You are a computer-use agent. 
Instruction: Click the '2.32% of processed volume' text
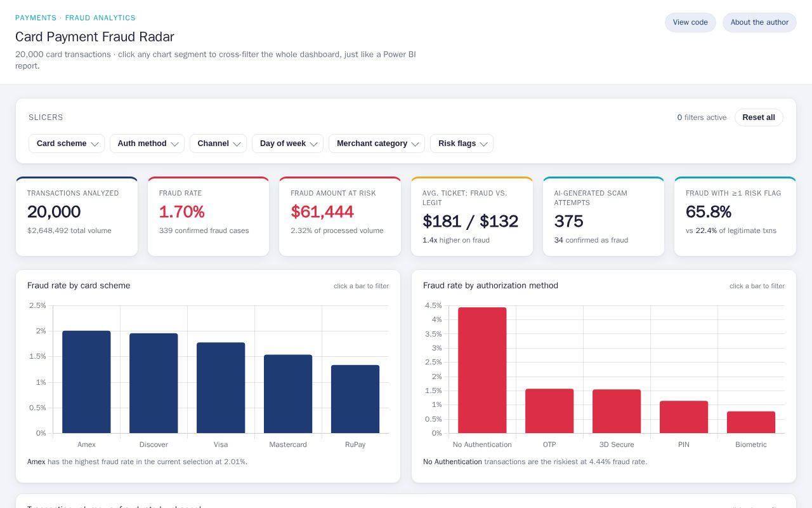pos(337,231)
